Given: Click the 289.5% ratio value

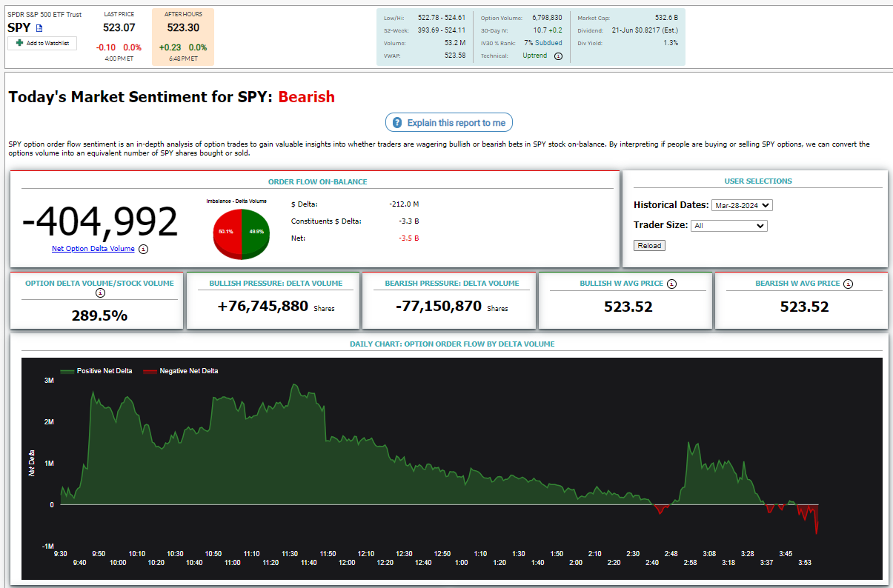Looking at the screenshot, I should click(99, 315).
